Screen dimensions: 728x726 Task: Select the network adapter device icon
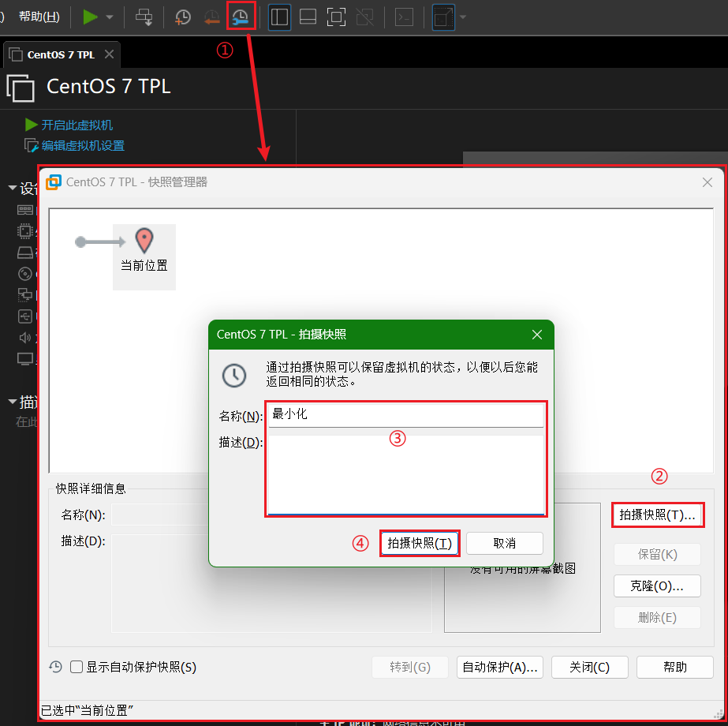click(x=25, y=295)
